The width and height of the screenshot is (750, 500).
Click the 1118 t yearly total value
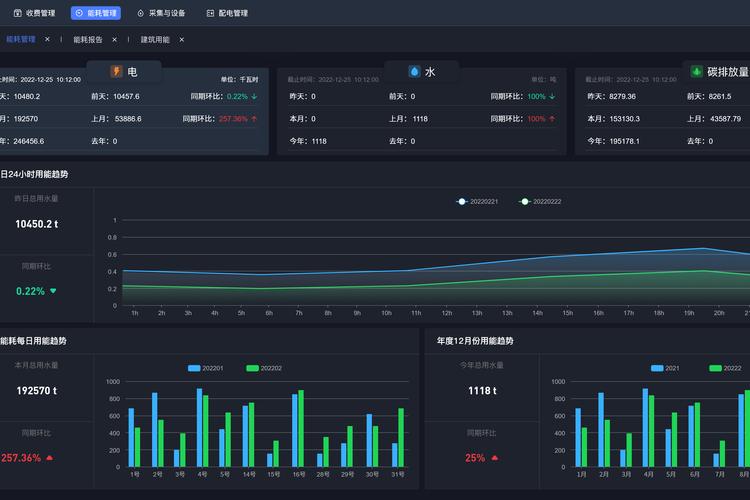pos(482,390)
